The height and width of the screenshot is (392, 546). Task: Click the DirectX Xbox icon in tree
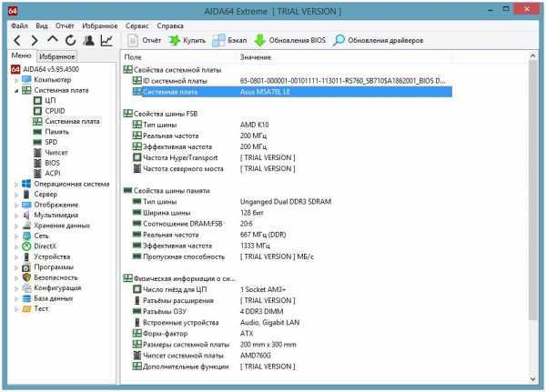tap(26, 246)
